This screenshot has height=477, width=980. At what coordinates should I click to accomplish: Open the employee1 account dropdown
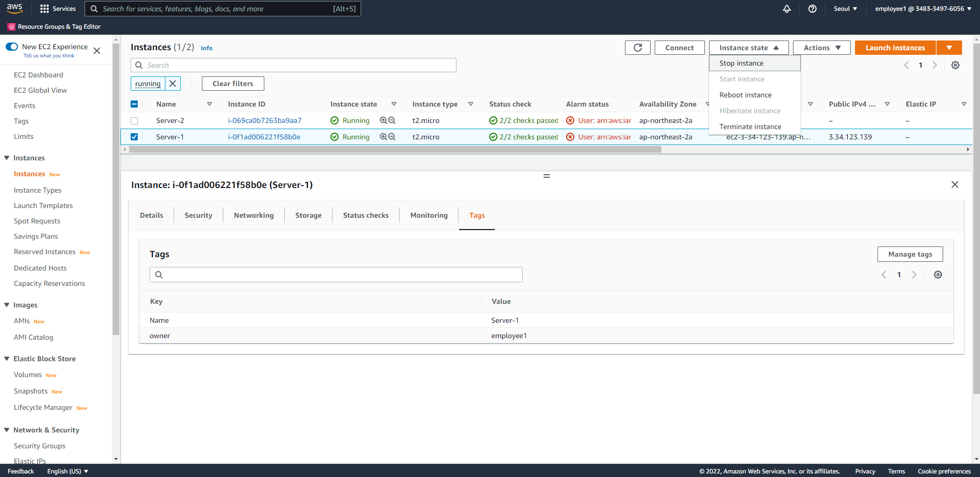click(923, 9)
